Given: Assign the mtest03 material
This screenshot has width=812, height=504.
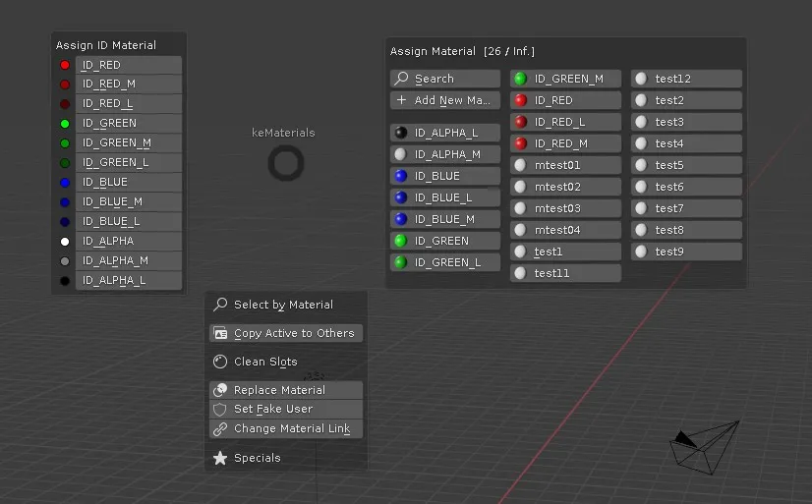Looking at the screenshot, I should click(x=566, y=208).
